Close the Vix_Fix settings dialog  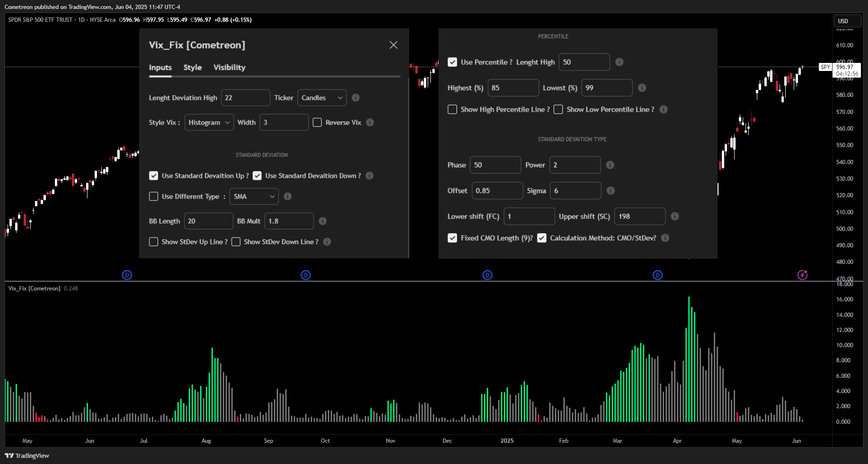(x=394, y=45)
